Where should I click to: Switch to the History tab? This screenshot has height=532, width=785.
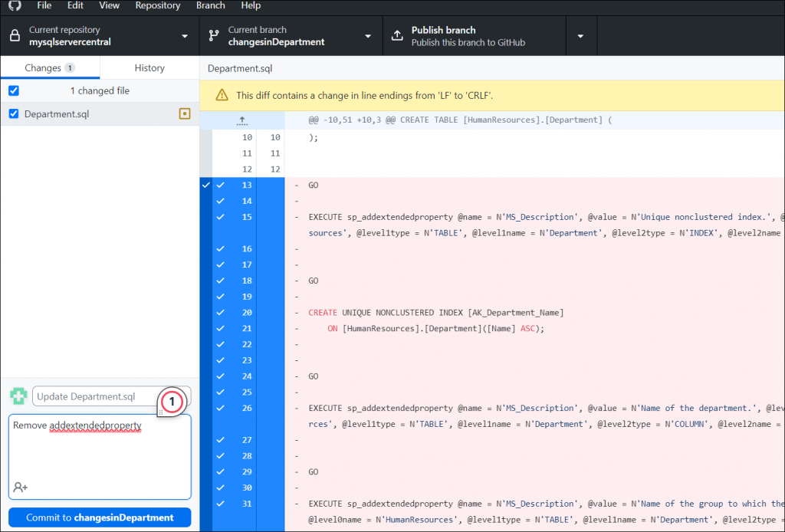pos(149,67)
